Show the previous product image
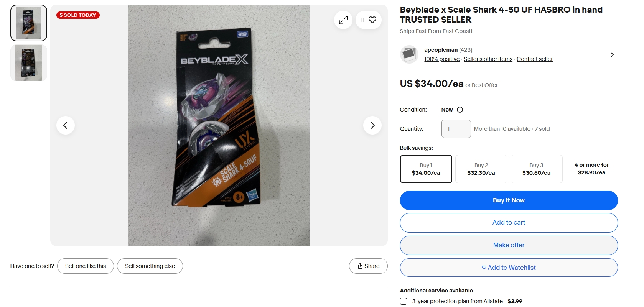 pos(66,125)
